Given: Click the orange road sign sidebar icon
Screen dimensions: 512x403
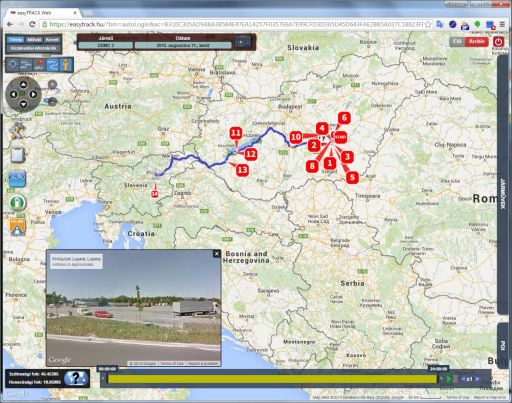Looking at the screenshot, I should click(18, 227).
